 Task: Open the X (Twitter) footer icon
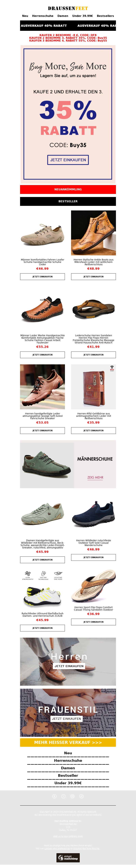click(x=63, y=796)
